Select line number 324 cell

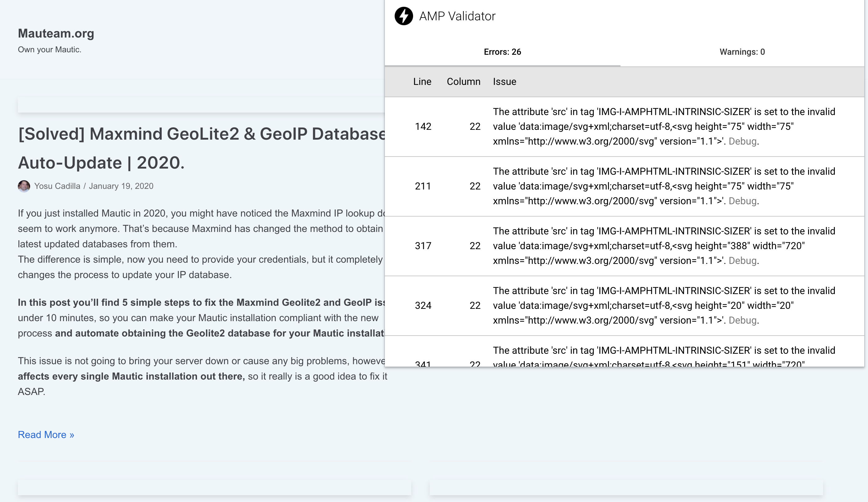(x=423, y=305)
